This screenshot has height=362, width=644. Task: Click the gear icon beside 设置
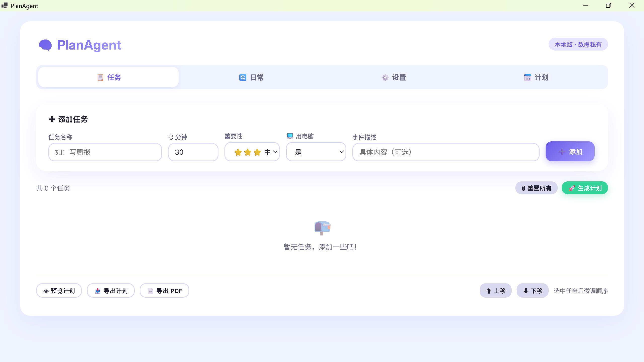(x=385, y=77)
